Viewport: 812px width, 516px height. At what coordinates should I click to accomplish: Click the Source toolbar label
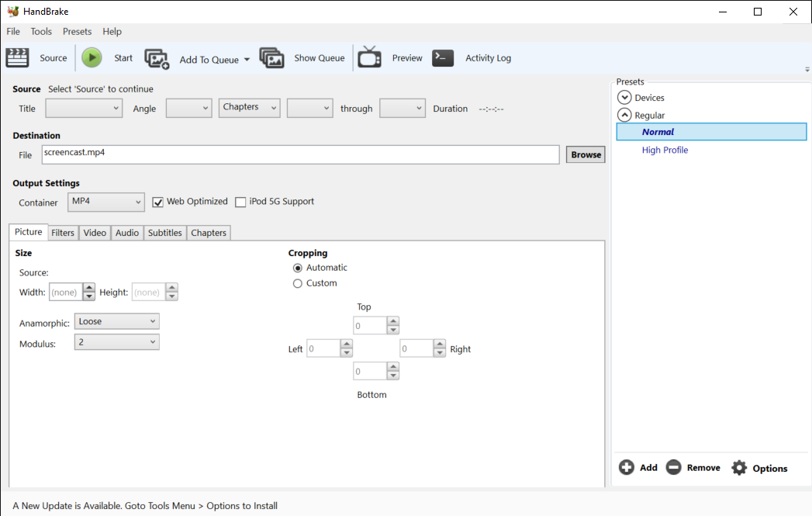pos(54,58)
